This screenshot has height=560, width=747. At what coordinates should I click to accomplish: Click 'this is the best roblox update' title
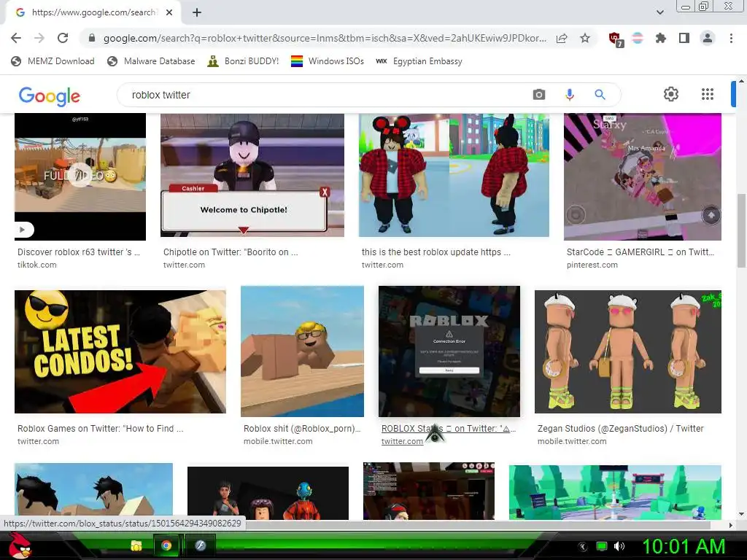click(x=436, y=252)
